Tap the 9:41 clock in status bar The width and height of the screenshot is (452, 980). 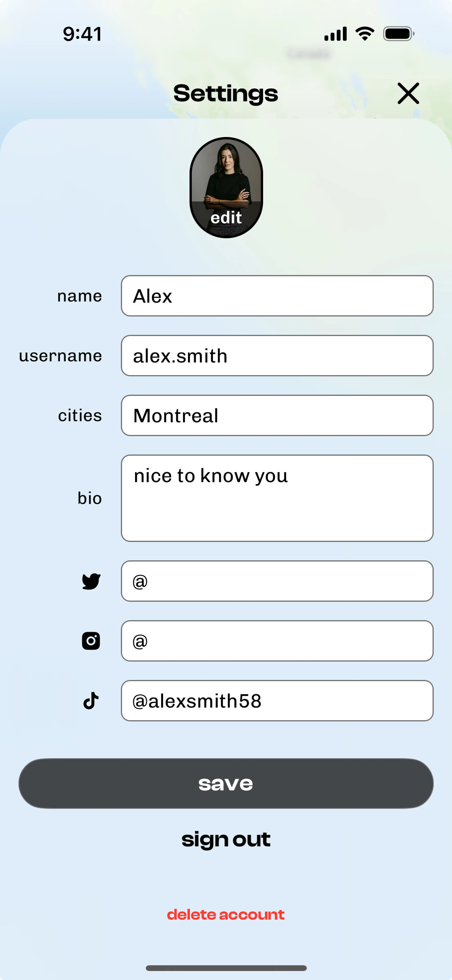pyautogui.click(x=82, y=34)
